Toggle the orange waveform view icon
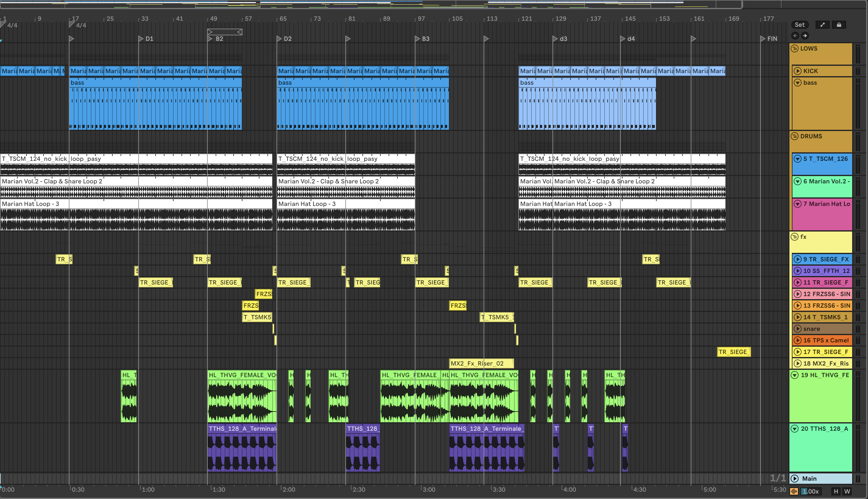 (x=794, y=491)
